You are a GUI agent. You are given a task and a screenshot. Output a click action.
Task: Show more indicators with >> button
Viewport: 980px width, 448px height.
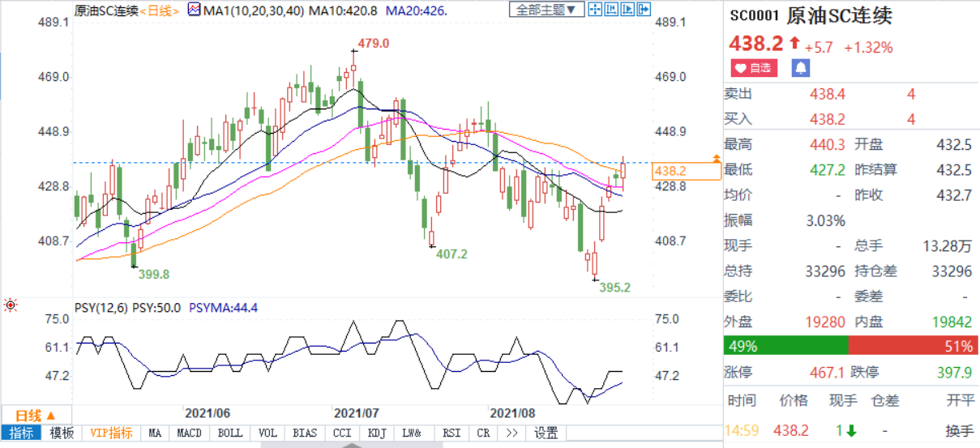click(511, 433)
